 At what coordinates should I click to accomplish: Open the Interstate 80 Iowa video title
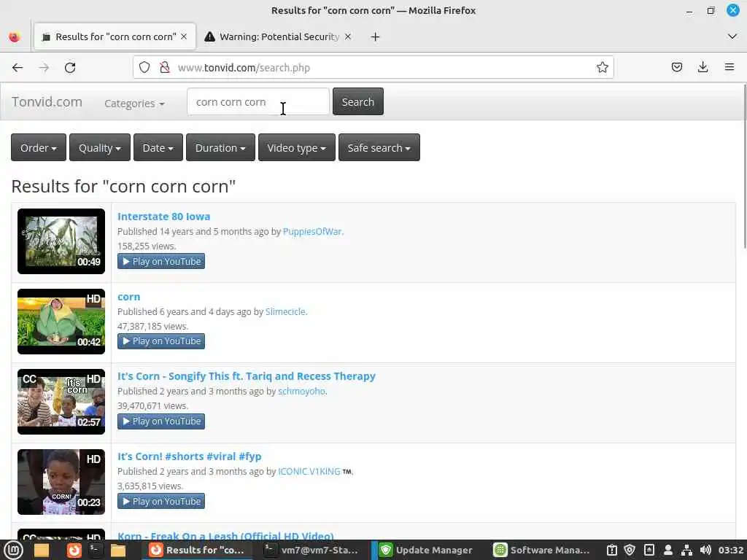point(163,216)
